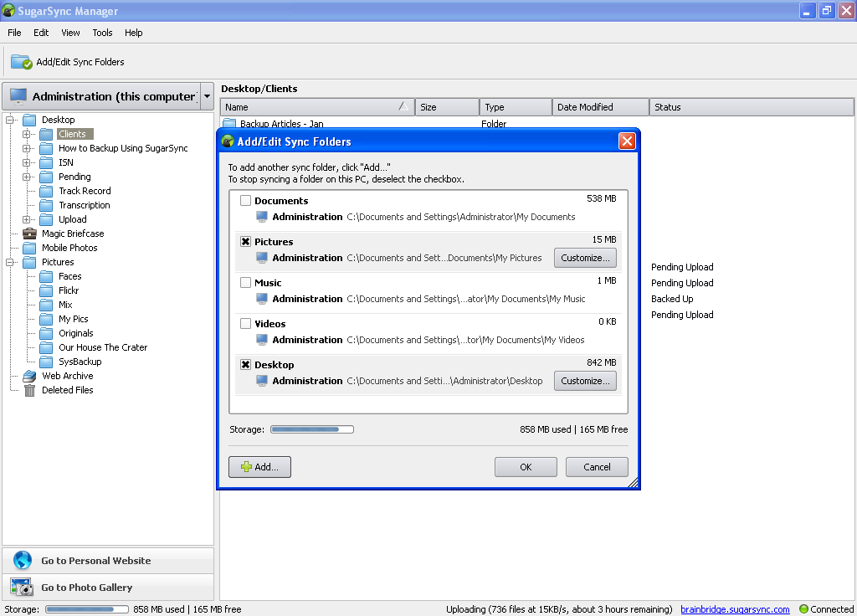Click the Track Record folder icon
The height and width of the screenshot is (616, 857).
point(47,191)
